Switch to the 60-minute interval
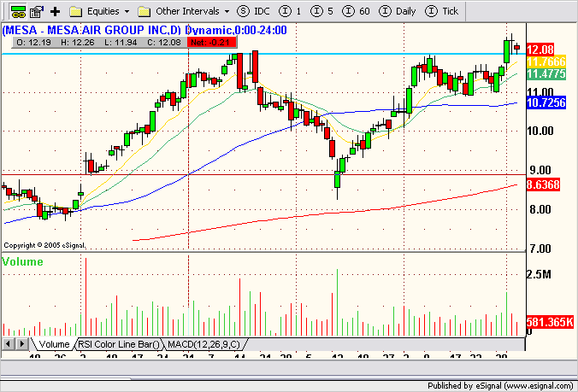The height and width of the screenshot is (392, 578). 356,11
